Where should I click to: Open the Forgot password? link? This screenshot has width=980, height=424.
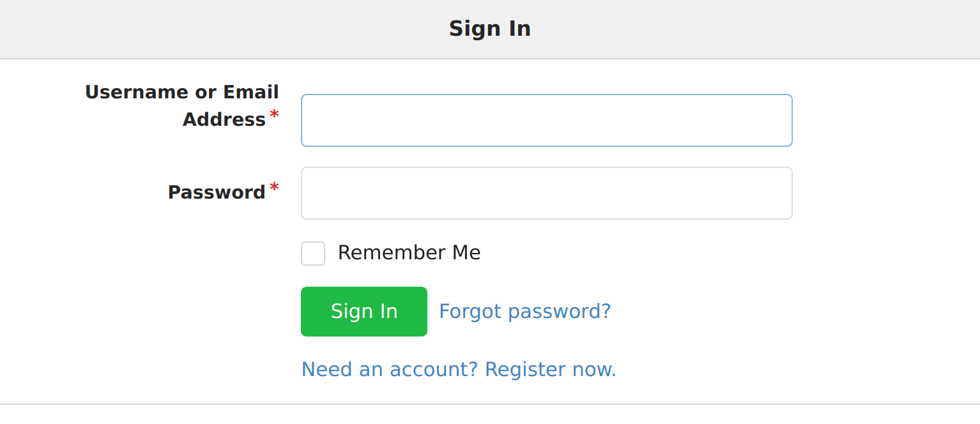pos(524,311)
